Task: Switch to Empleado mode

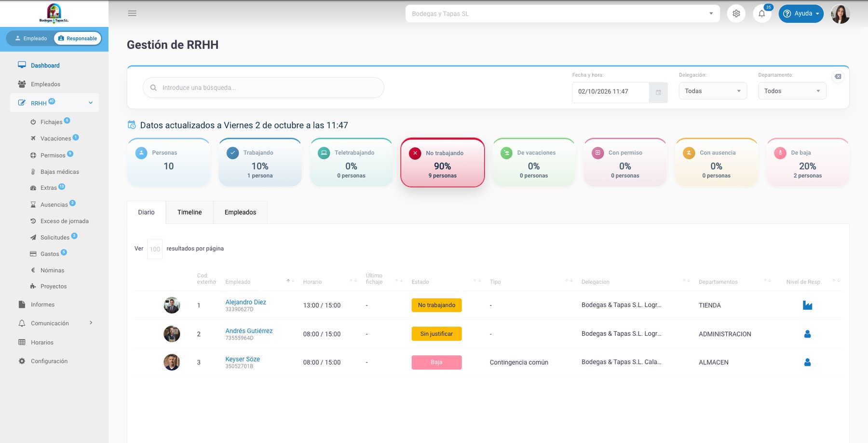Action: click(x=31, y=39)
